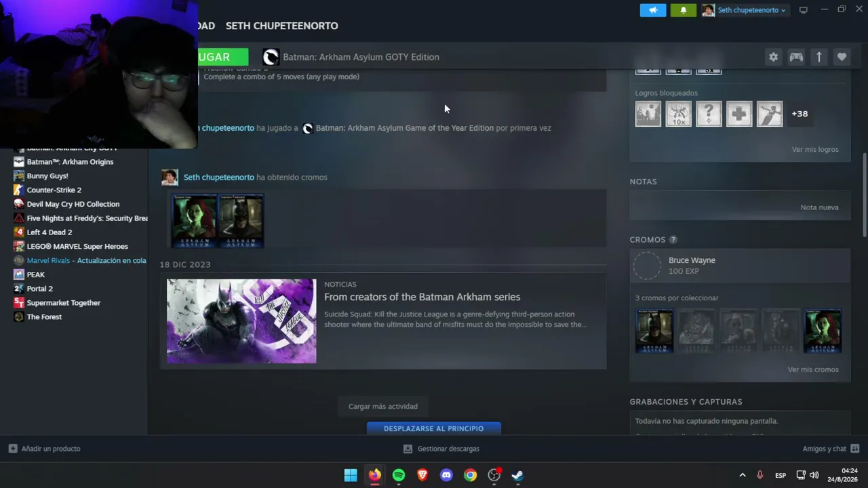Open Amigos y chat

825,449
